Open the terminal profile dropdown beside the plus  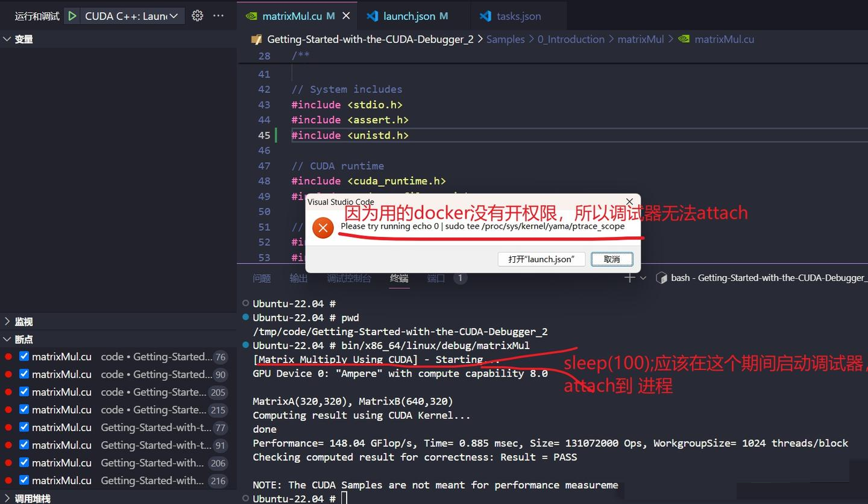[643, 278]
